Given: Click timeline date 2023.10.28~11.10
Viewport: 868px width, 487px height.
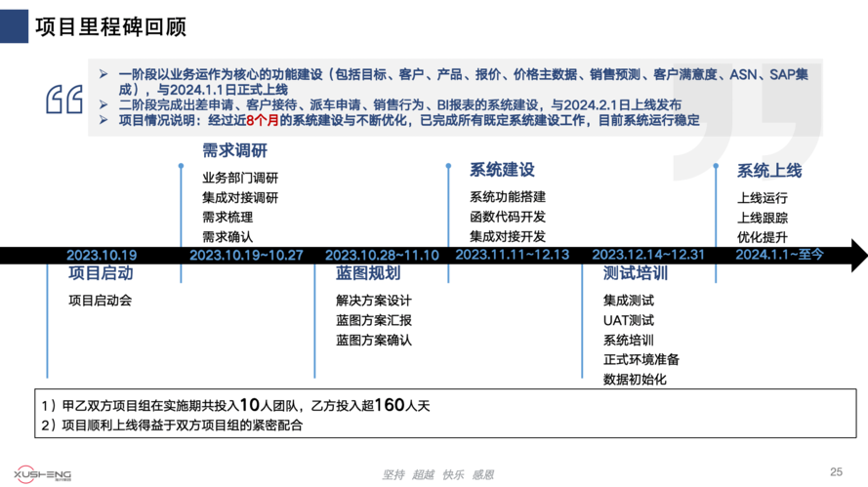Looking at the screenshot, I should click(382, 255).
